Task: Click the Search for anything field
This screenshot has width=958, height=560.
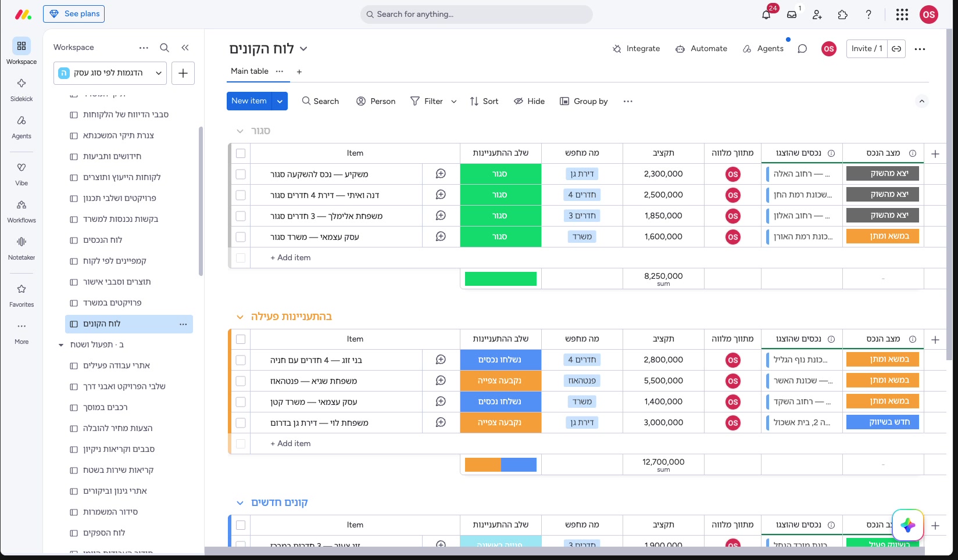Action: pos(476,15)
